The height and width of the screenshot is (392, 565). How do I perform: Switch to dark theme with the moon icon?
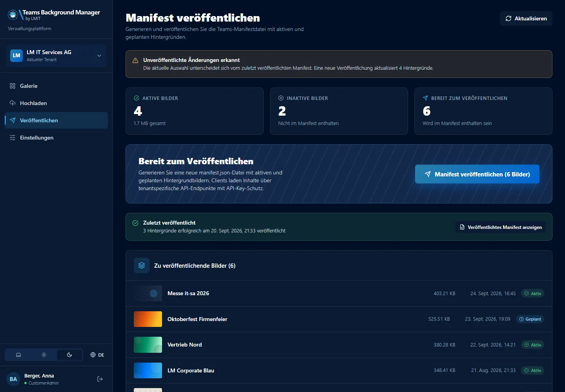click(69, 355)
